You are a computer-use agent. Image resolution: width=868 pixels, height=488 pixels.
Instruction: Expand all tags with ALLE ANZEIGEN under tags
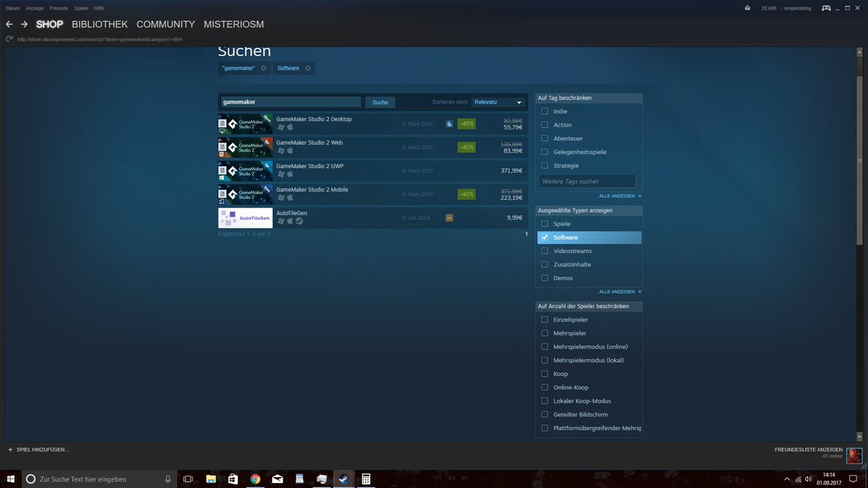tap(620, 196)
